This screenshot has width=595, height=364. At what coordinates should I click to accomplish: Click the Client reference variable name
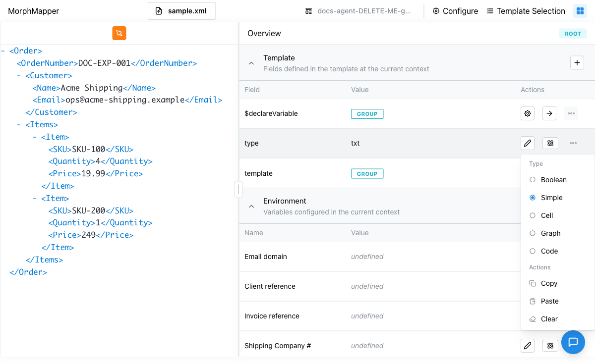coord(270,286)
